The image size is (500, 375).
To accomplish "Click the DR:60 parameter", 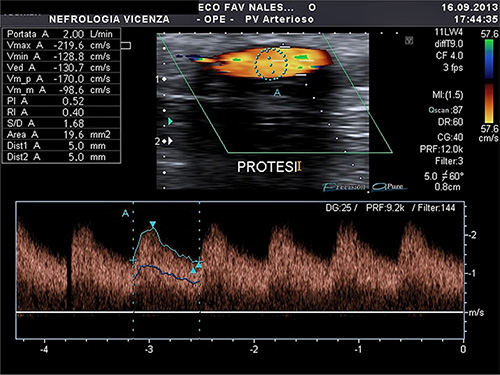I will click(x=450, y=122).
